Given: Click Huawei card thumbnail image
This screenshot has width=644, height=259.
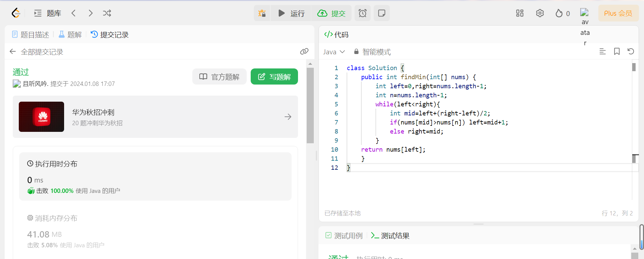Looking at the screenshot, I should (x=41, y=117).
